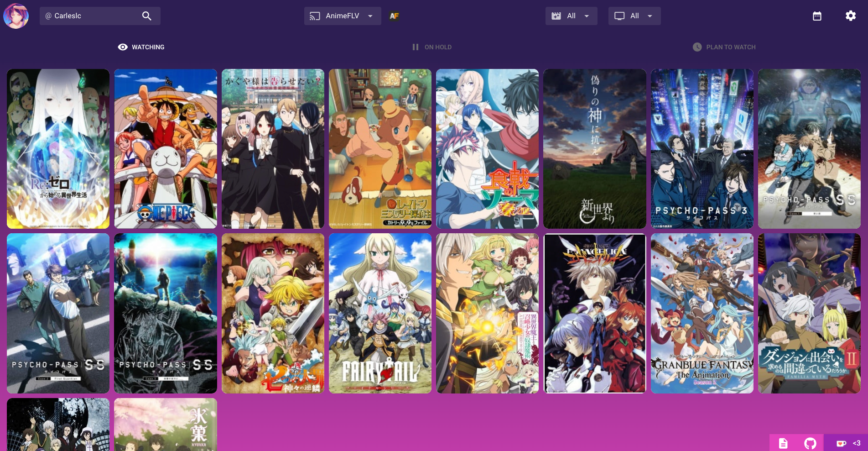This screenshot has width=868, height=451.
Task: Open Psycho-Pass SS First Guardian cover
Action: pos(58,314)
